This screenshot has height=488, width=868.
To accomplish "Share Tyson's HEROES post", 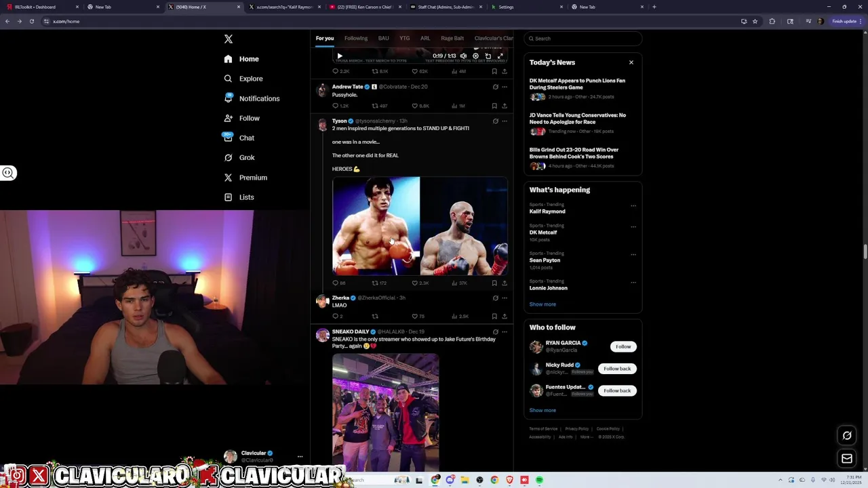I will coord(504,283).
